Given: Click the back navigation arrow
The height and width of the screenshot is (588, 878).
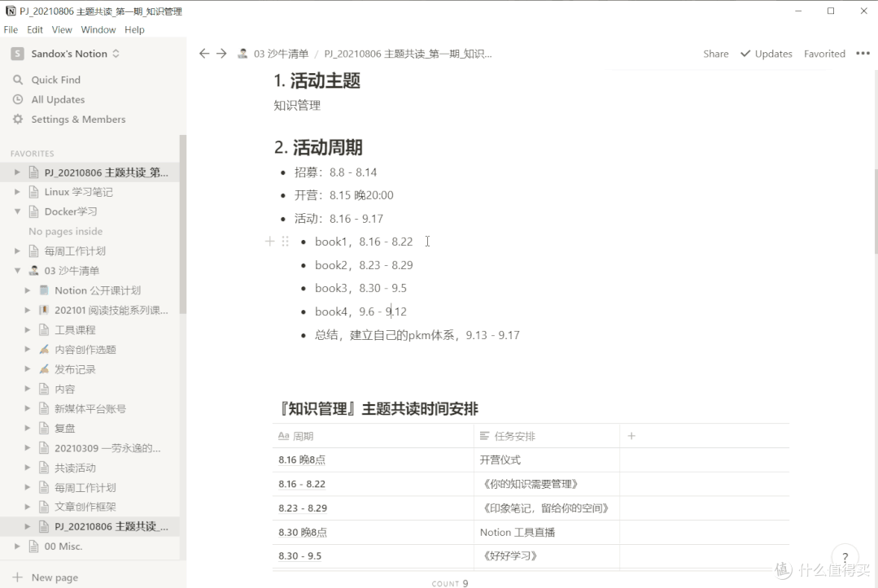Looking at the screenshot, I should tap(204, 53).
